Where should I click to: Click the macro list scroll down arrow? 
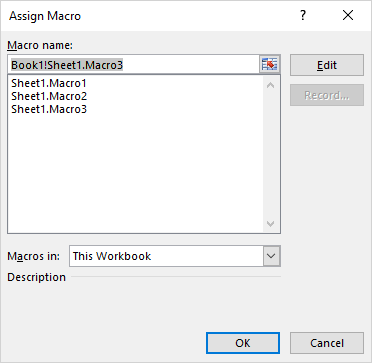pyautogui.click(x=271, y=223)
